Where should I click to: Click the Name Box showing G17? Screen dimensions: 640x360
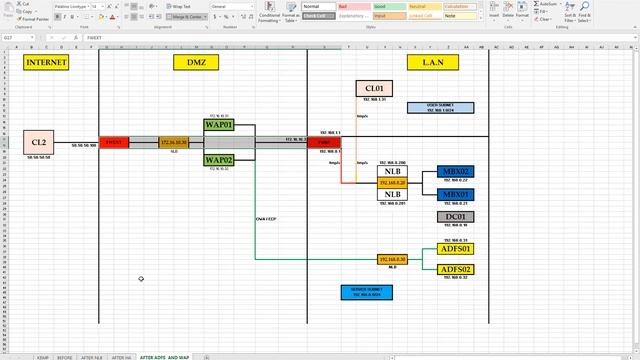[x=18, y=38]
